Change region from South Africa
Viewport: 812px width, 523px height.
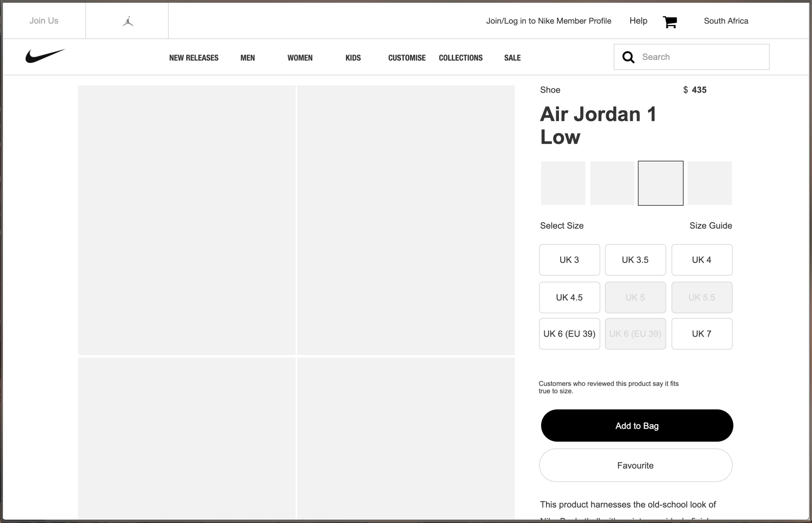coord(726,21)
